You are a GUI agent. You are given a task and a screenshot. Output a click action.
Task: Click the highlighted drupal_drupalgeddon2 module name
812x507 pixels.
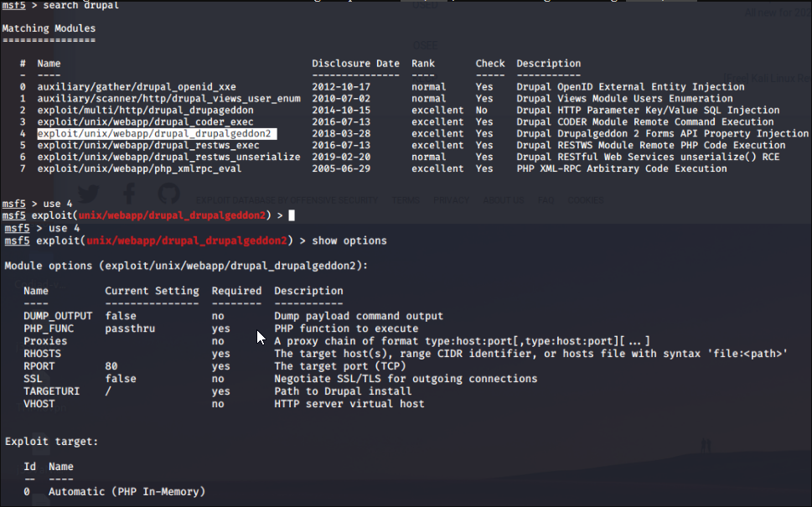(x=157, y=133)
